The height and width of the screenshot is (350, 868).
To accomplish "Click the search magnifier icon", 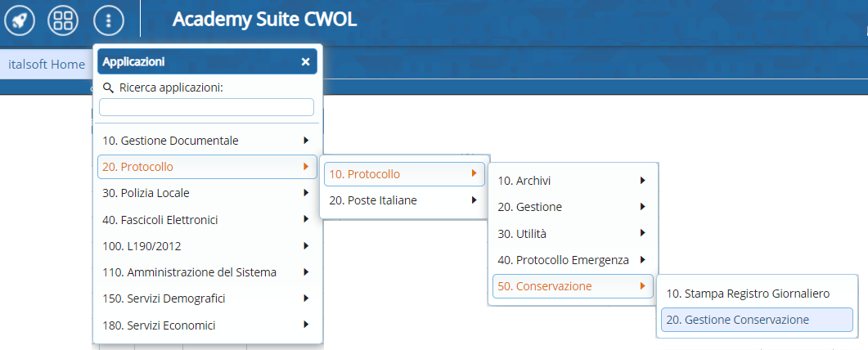I will point(108,87).
